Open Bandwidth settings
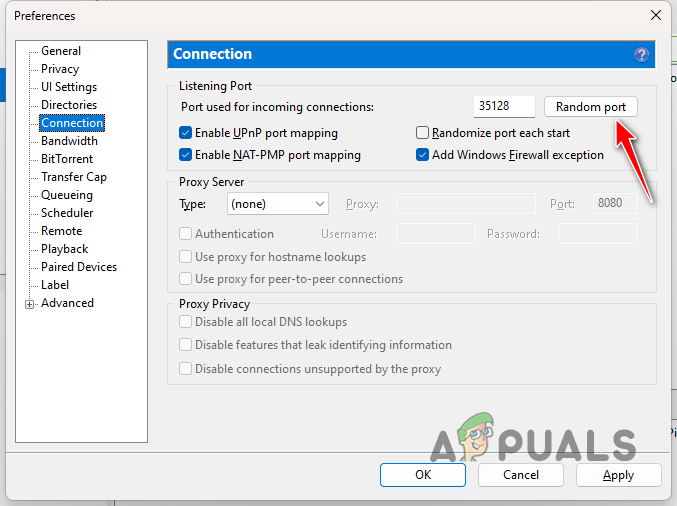 tap(70, 141)
